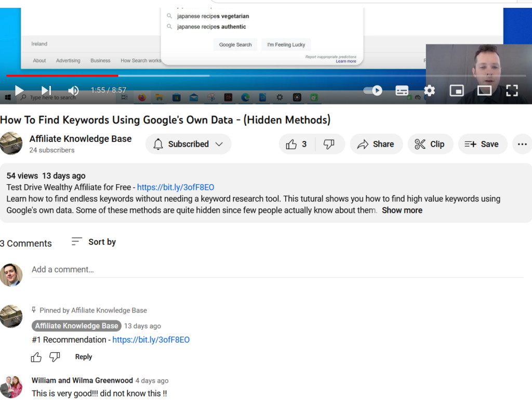Dislike the pinned comment
The image size is (532, 400).
(x=55, y=357)
